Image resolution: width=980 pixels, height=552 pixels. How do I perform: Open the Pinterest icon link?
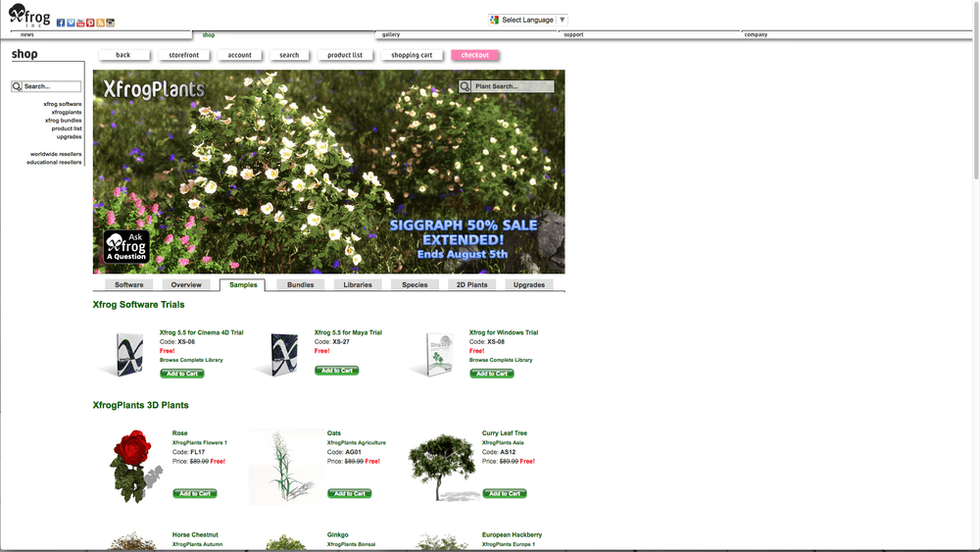(90, 23)
